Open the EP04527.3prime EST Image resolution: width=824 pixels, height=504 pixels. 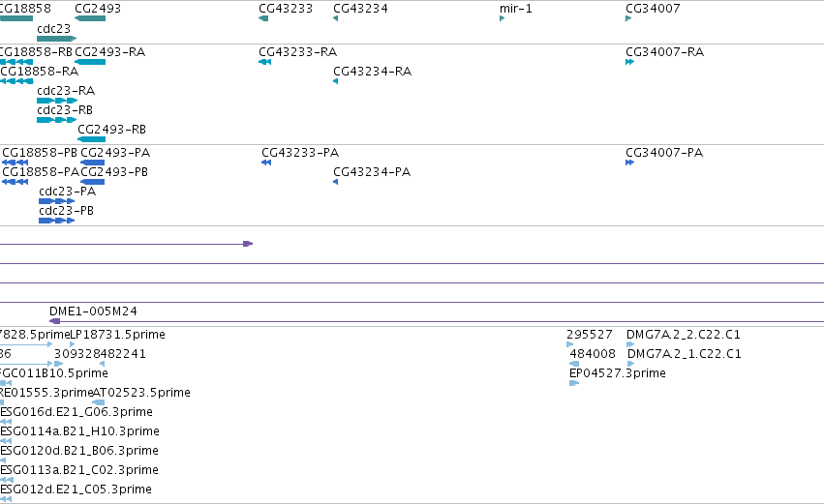tap(574, 383)
